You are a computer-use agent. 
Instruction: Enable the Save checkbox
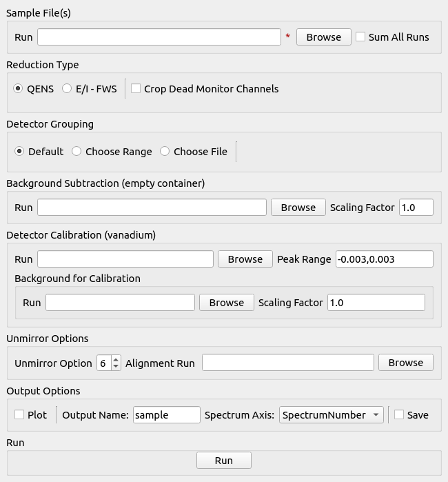point(399,415)
